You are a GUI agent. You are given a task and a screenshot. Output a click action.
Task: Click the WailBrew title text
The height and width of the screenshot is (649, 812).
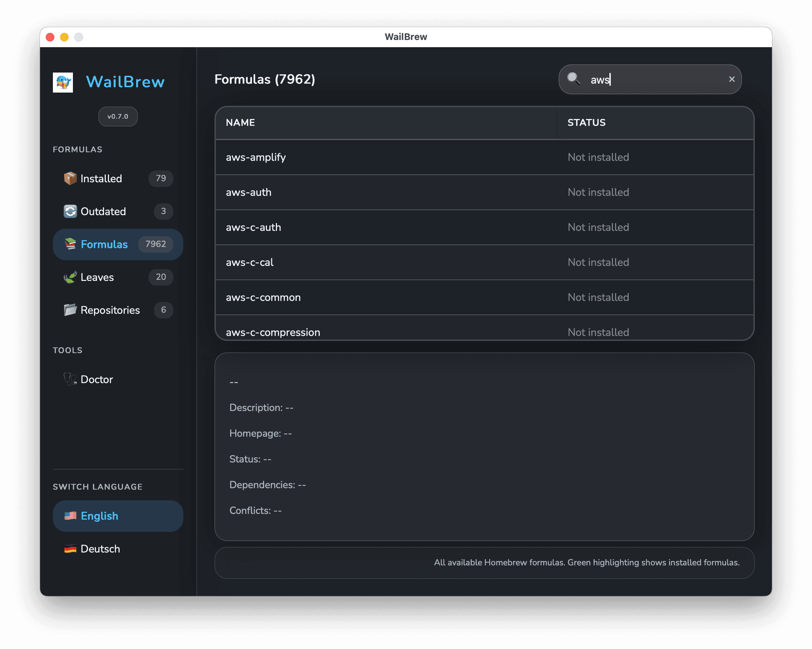pos(125,82)
